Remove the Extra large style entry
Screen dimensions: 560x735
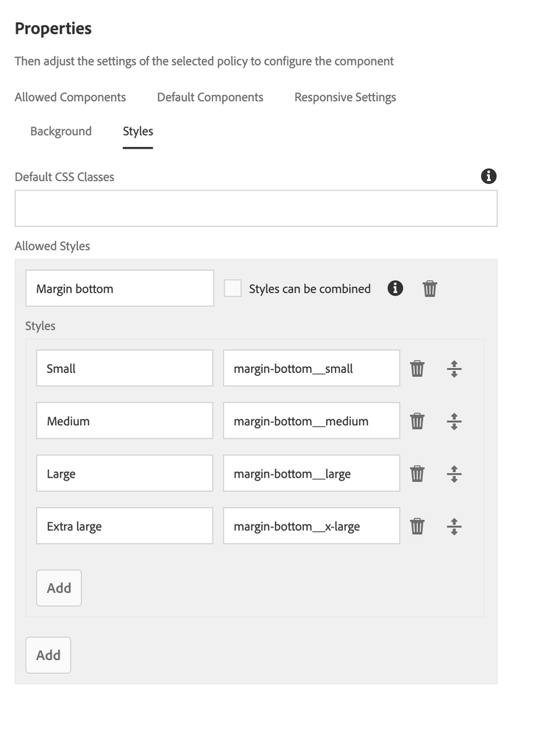417,527
